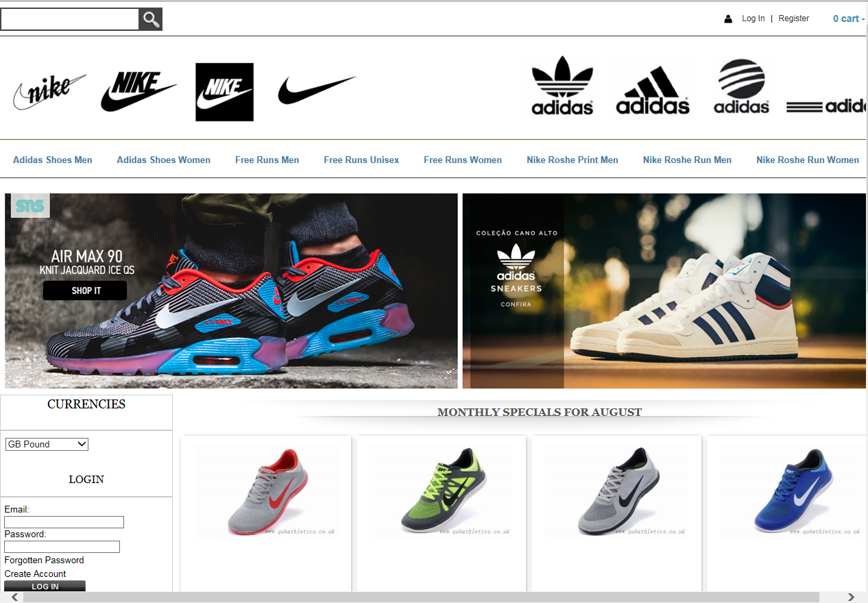Click the SHOP IT button
The image size is (868, 603).
(85, 291)
